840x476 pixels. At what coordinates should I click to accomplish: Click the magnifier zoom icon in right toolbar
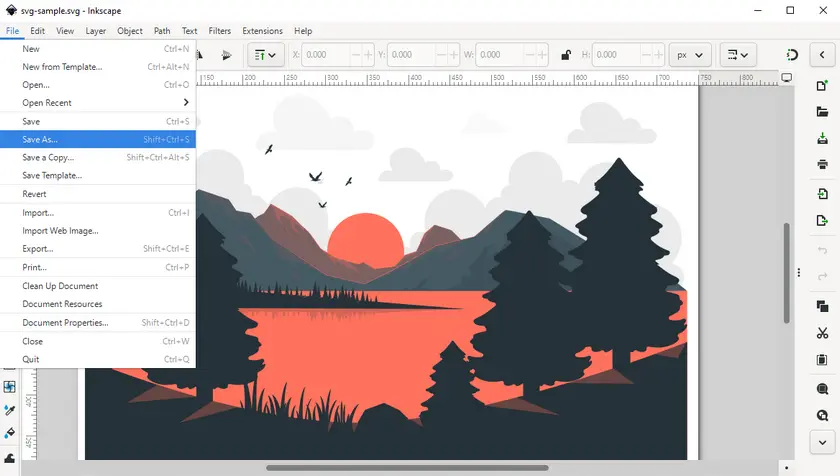[x=822, y=389]
